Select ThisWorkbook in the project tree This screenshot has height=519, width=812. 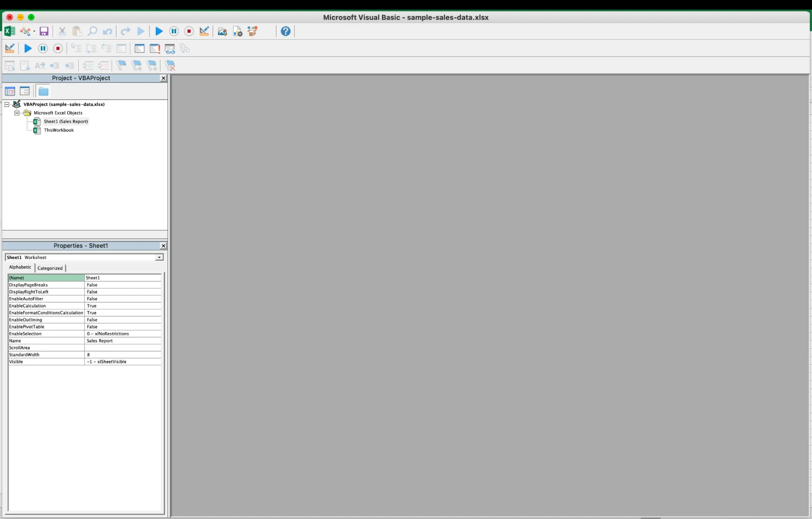pyautogui.click(x=58, y=130)
